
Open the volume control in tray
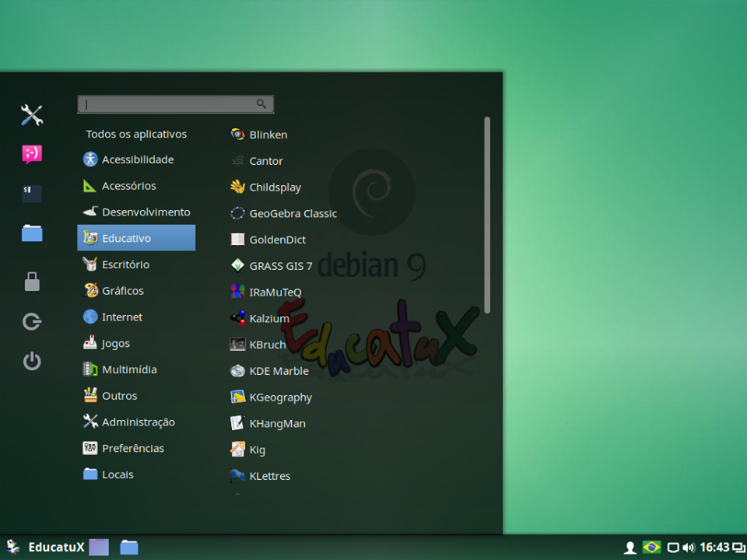689,548
